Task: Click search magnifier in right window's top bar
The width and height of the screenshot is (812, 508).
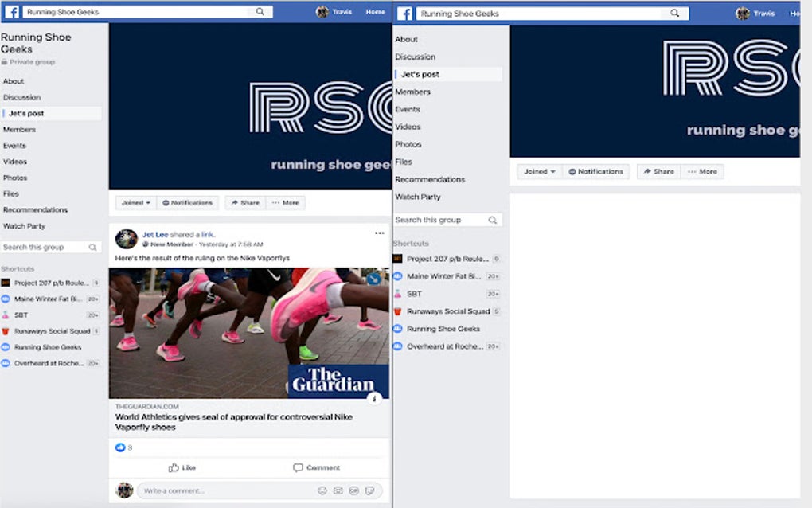Action: pos(675,13)
